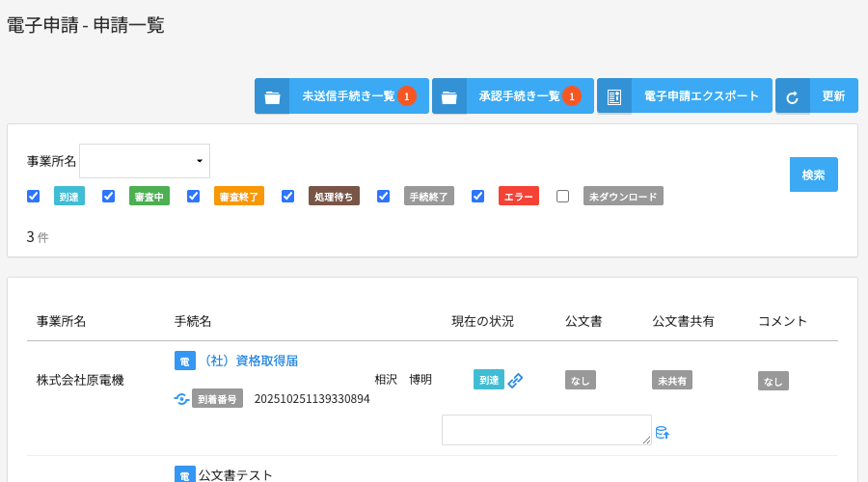
Task: Click the 電 icon beside (社)資格取得届
Action: 184,361
